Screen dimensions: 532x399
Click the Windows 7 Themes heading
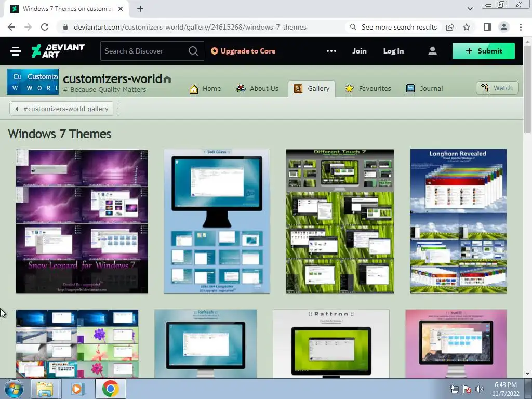(59, 134)
